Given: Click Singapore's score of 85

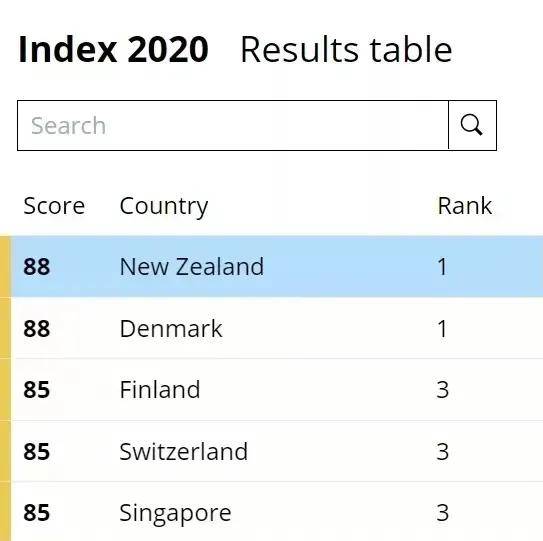Looking at the screenshot, I should pos(37,513).
